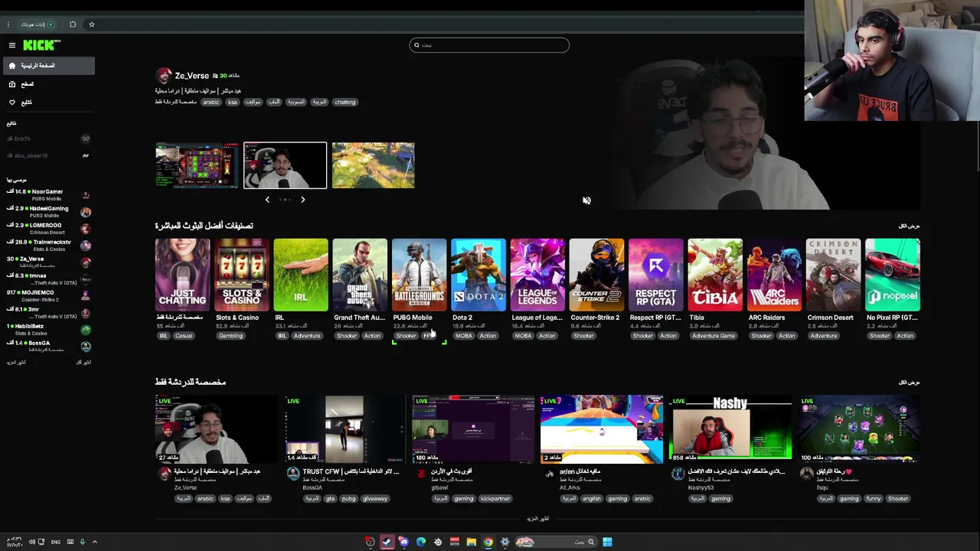Open the Slots & Casino category card

pos(241,275)
